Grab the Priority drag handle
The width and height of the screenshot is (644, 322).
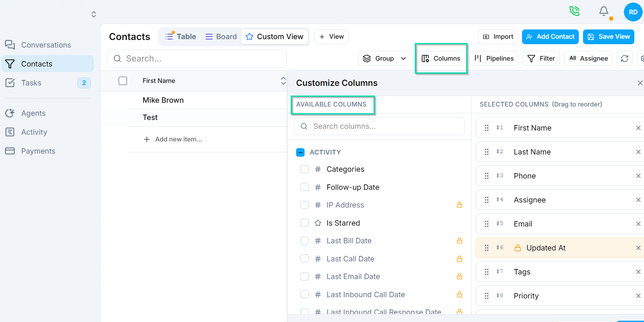(x=487, y=296)
